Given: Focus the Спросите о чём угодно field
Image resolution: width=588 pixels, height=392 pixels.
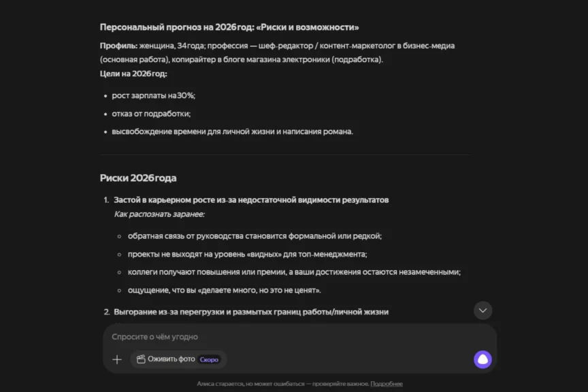Looking at the screenshot, I should coord(286,337).
